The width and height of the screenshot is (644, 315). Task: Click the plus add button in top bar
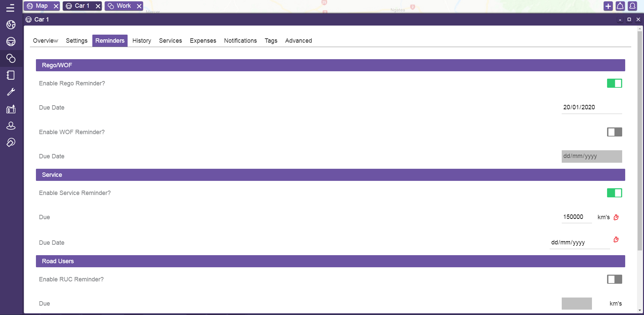click(x=608, y=6)
